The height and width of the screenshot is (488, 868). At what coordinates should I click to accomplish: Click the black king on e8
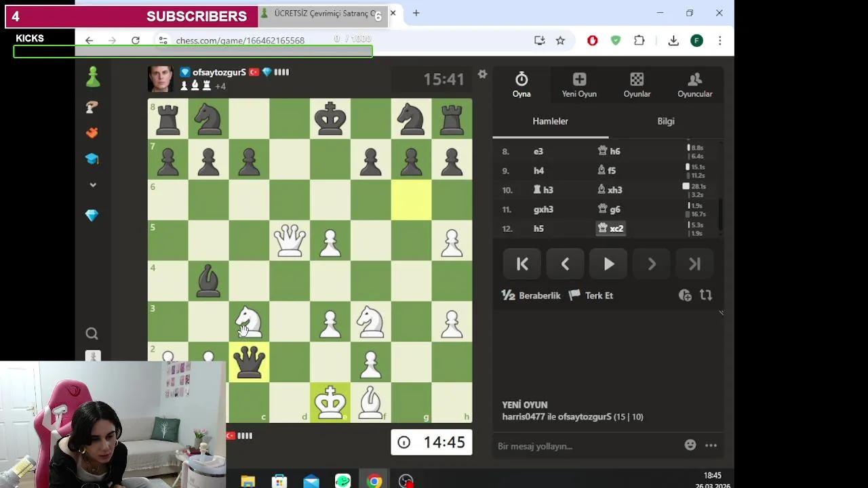point(330,119)
